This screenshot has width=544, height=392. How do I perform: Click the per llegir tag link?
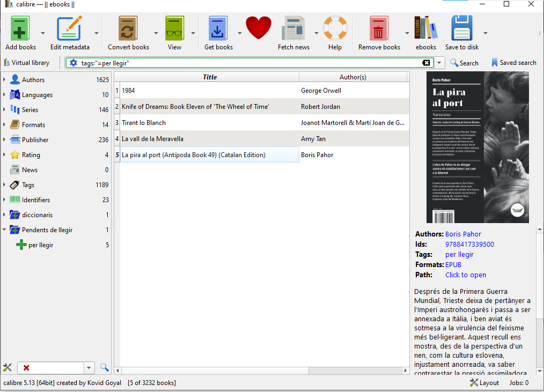point(459,254)
